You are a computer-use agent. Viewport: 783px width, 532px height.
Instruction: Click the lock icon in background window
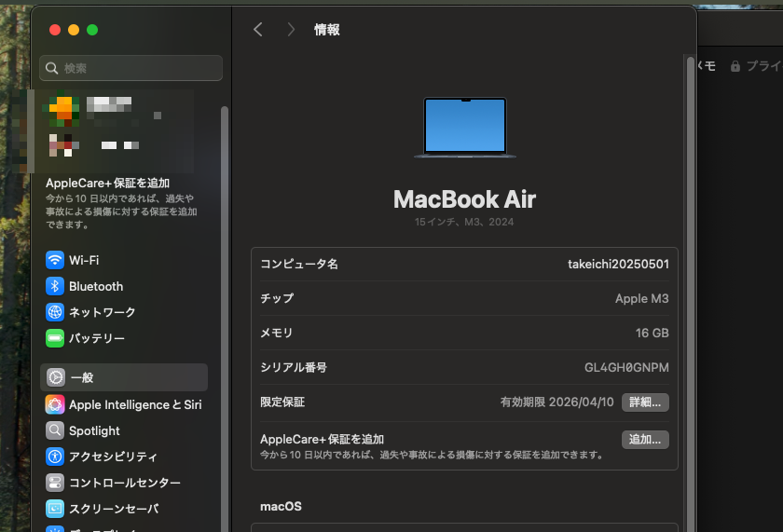[735, 66]
